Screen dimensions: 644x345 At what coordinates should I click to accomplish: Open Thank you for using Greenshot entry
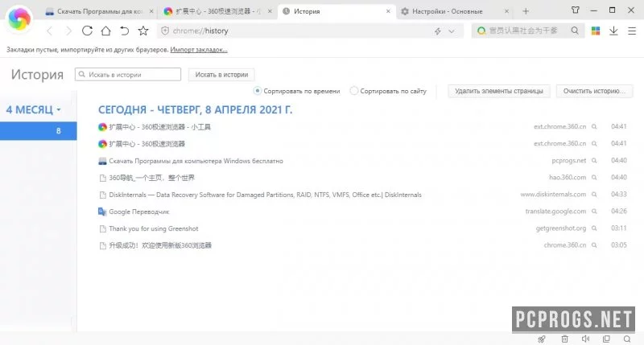(153, 228)
